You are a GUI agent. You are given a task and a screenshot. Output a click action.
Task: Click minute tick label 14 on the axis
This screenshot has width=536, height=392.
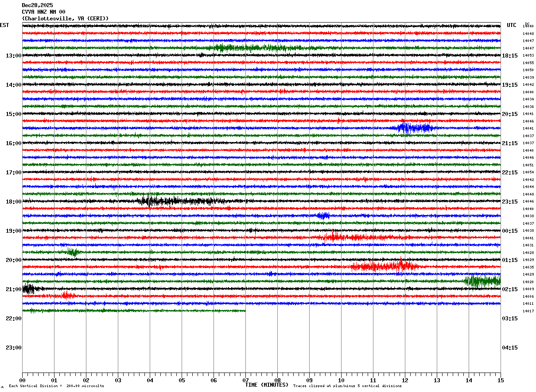point(469,380)
